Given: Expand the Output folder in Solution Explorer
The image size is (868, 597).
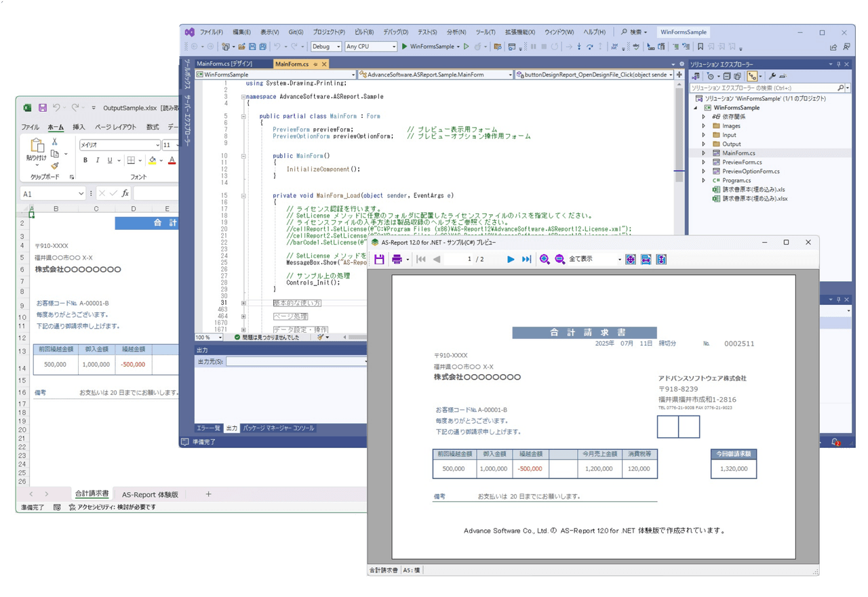Looking at the screenshot, I should click(704, 144).
